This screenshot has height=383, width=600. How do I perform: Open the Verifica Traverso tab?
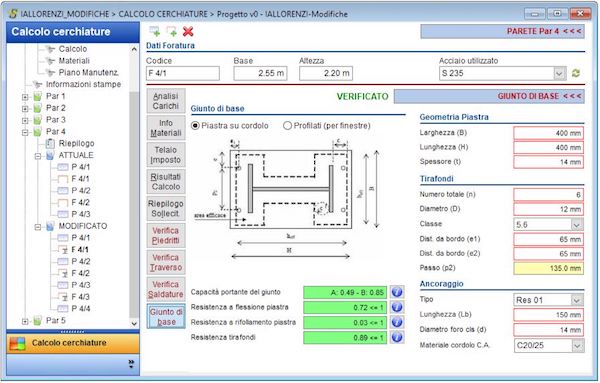(166, 262)
